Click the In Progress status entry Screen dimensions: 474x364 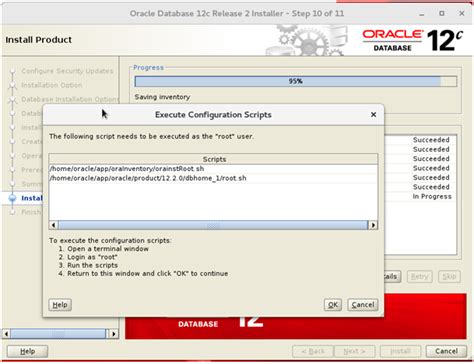pyautogui.click(x=432, y=196)
